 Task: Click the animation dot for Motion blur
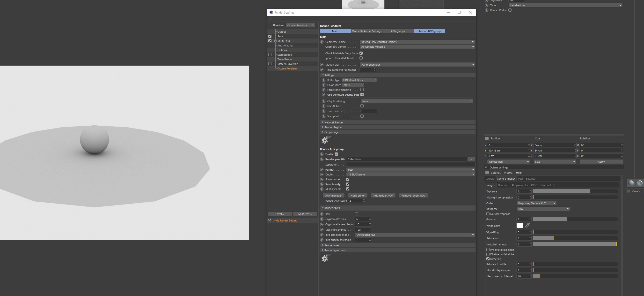(322, 65)
